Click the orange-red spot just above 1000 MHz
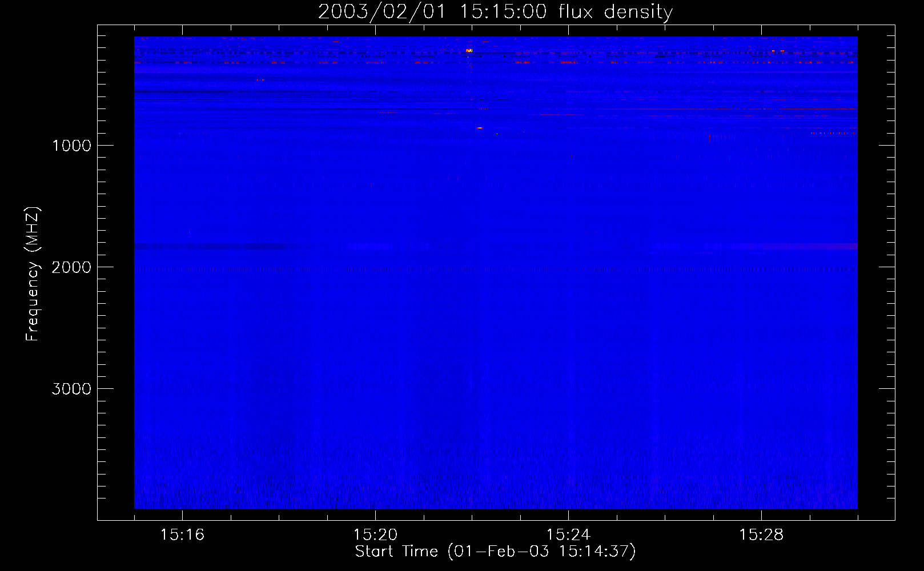This screenshot has width=924, height=571. point(480,128)
